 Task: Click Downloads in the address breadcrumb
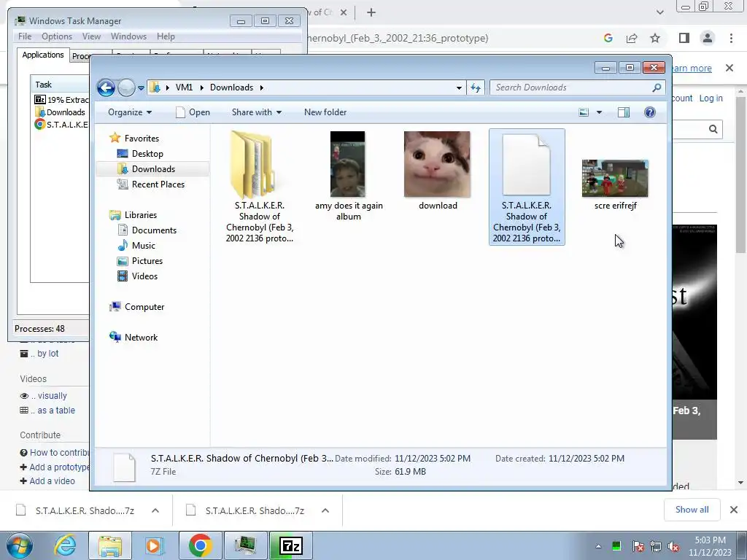pyautogui.click(x=231, y=87)
